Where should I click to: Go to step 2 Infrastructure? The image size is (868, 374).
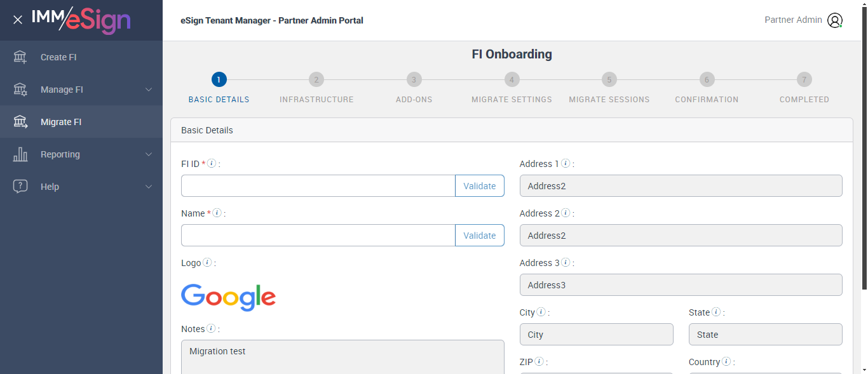(x=316, y=80)
